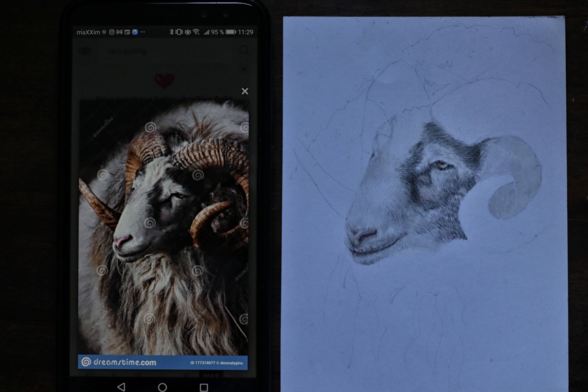
Task: Tap the maXXim carrier label
Action: (x=88, y=32)
